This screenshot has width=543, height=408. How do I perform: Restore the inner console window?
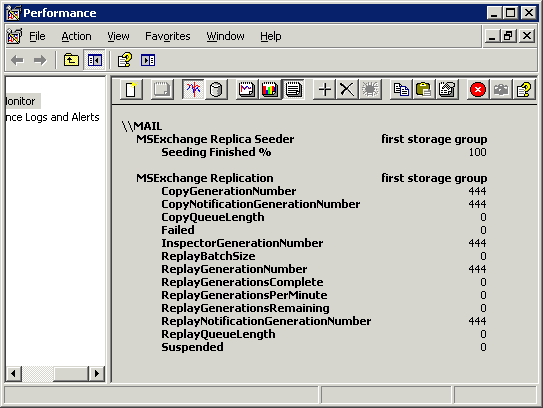tap(508, 36)
